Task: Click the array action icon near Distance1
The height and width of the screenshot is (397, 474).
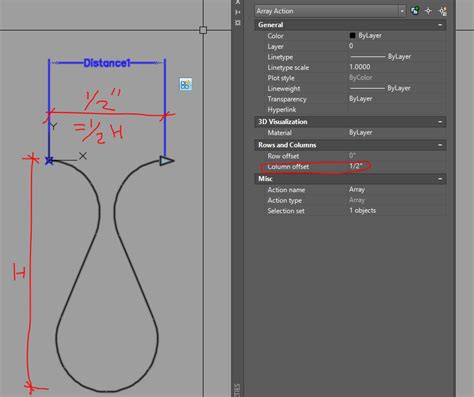Action: pos(186,84)
